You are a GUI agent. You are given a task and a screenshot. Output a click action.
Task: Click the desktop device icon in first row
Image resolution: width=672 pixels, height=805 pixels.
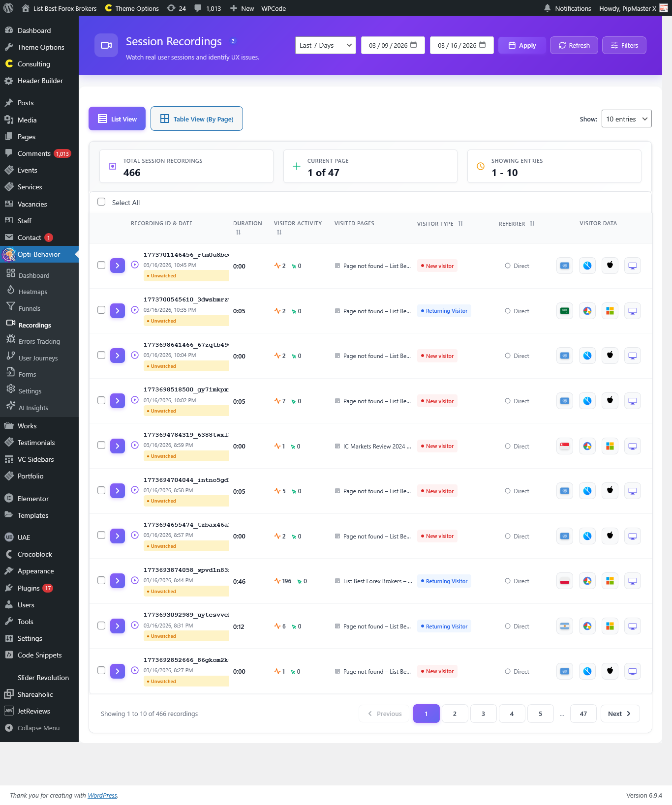click(x=633, y=266)
